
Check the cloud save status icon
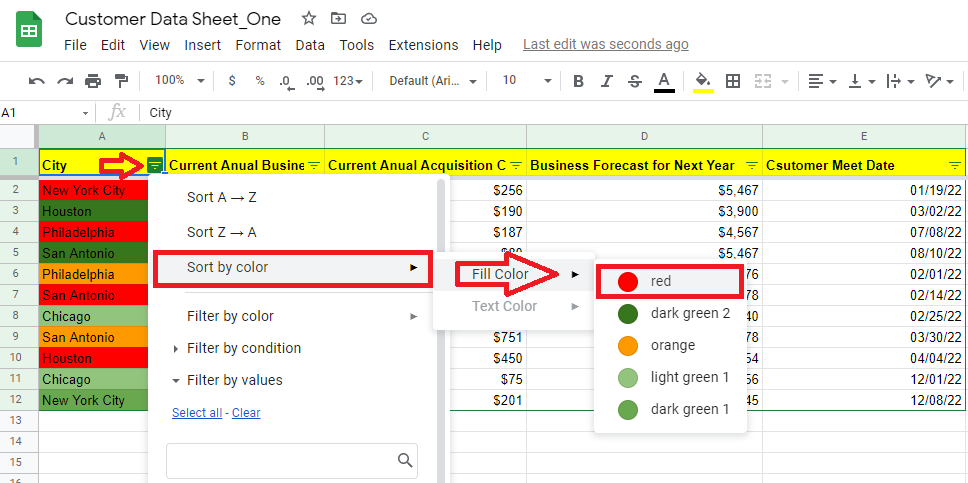(369, 19)
